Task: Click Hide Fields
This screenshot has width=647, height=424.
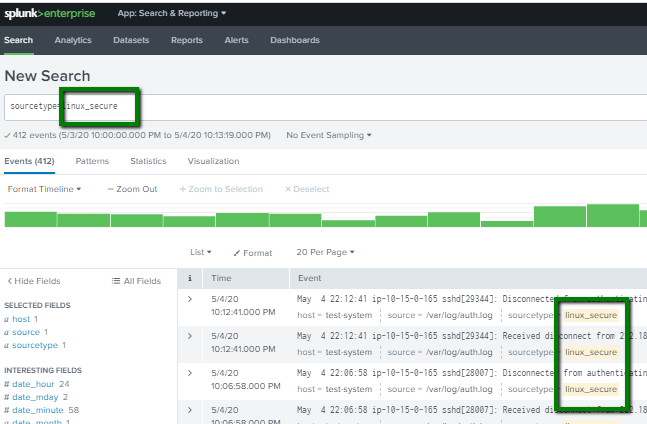Action: (x=34, y=281)
